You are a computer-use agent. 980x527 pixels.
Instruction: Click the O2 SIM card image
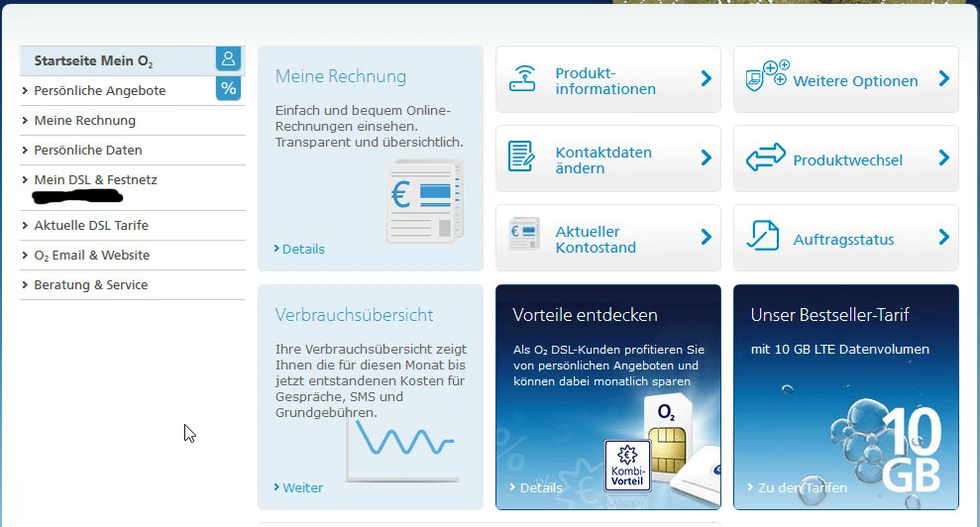pos(668,436)
